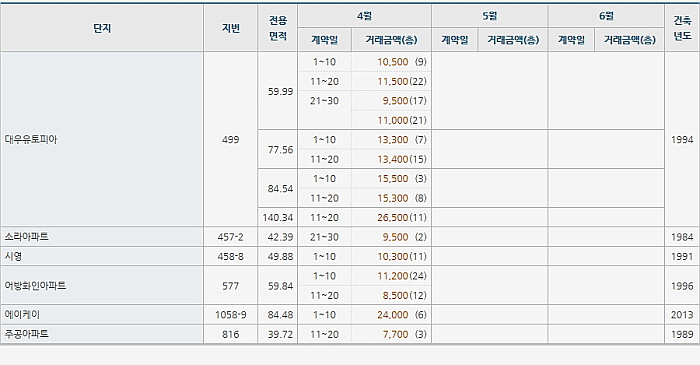700x365 pixels.
Task: Click price 15,300 (8)
Action: pyautogui.click(x=402, y=198)
